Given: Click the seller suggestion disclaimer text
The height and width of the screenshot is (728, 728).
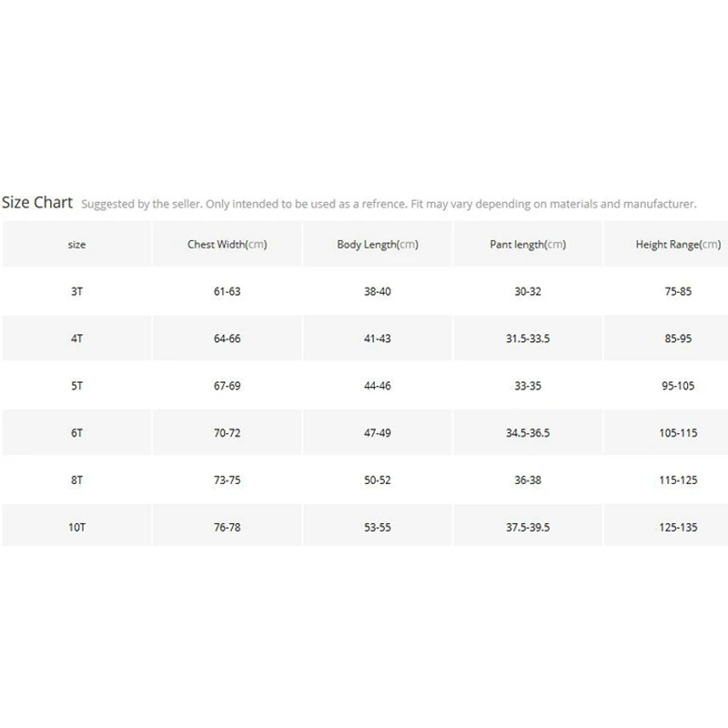Looking at the screenshot, I should coord(389,204).
